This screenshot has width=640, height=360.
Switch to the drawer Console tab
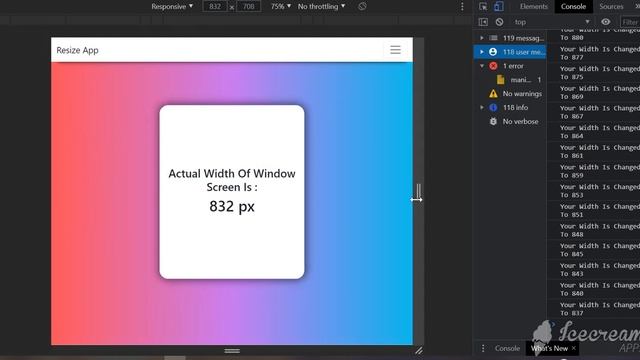tap(507, 348)
